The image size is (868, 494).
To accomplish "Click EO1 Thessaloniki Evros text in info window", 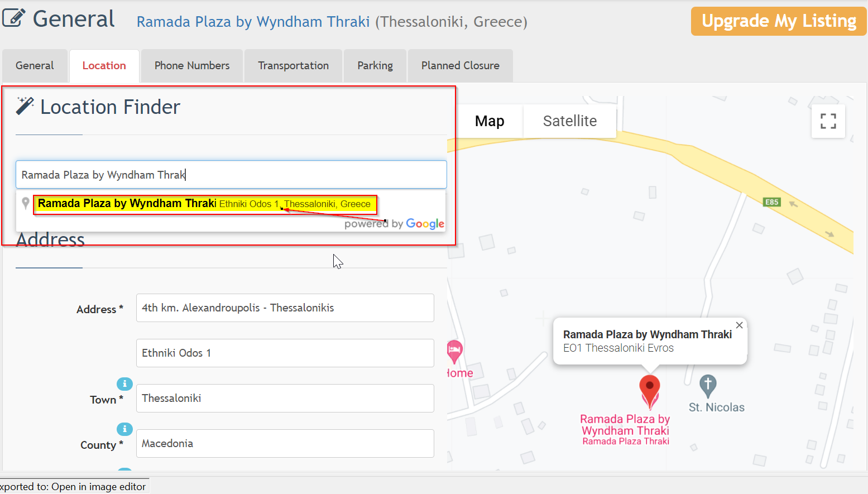I will [618, 348].
